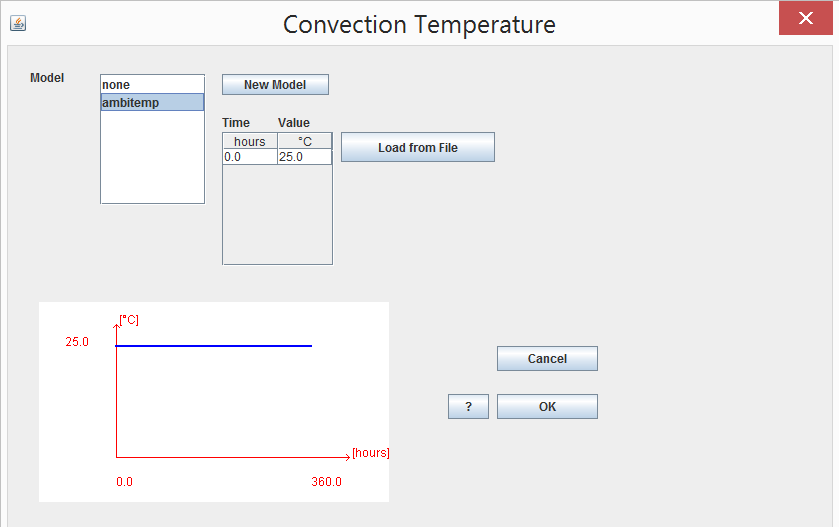This screenshot has width=839, height=527.
Task: Select the 'ambitemp' model entry
Action: [152, 102]
